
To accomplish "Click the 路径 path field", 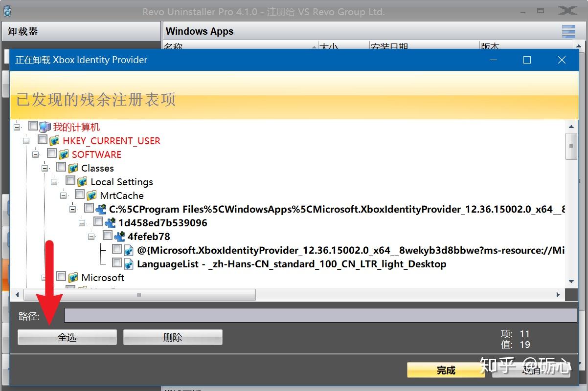I will (320, 315).
